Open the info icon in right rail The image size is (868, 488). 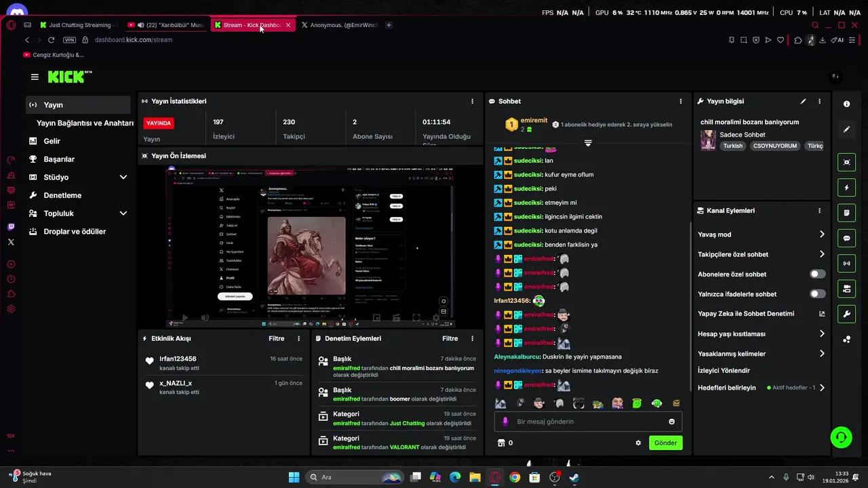[x=846, y=104]
